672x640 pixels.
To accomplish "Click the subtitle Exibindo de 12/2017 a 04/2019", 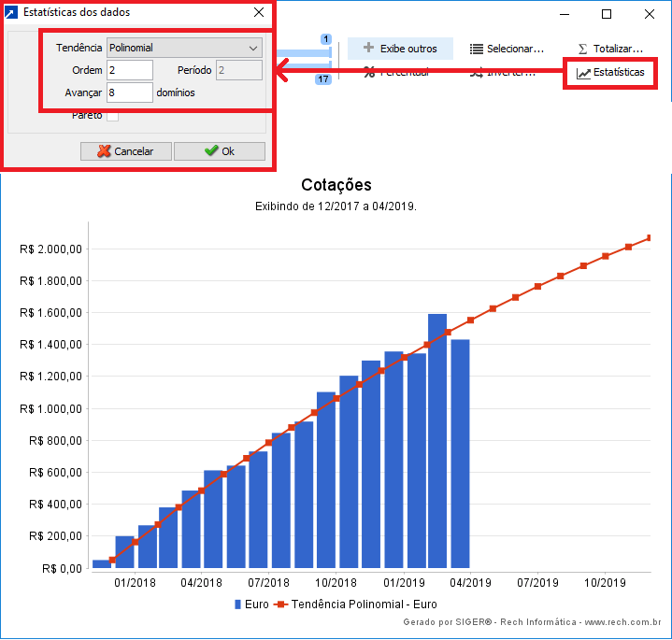I will coord(336,206).
